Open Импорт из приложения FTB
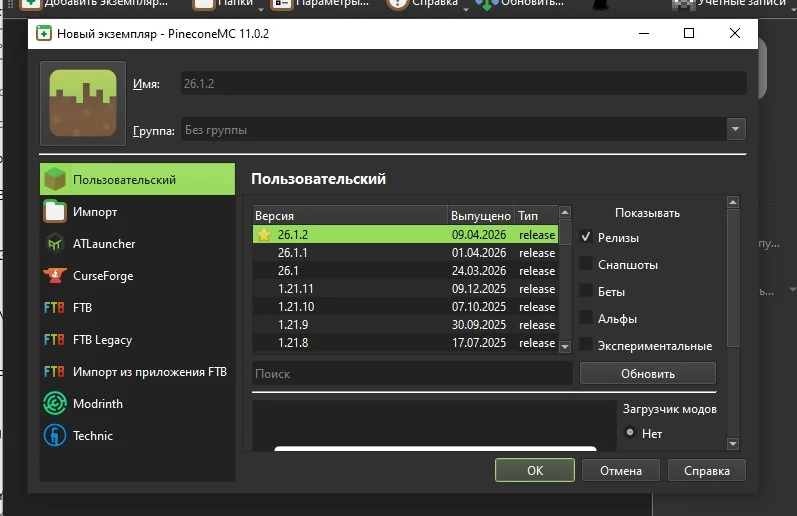 coord(137,372)
